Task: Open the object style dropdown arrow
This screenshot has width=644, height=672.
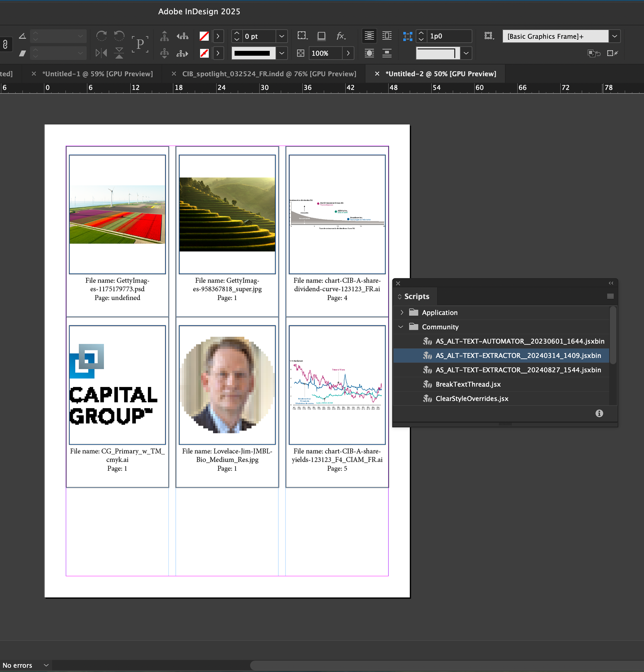Action: pos(614,36)
